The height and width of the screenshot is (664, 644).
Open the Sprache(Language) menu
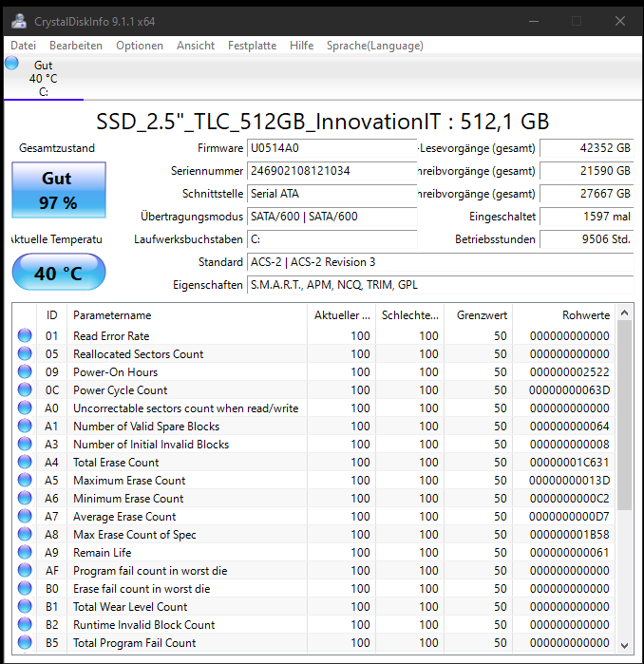[374, 46]
